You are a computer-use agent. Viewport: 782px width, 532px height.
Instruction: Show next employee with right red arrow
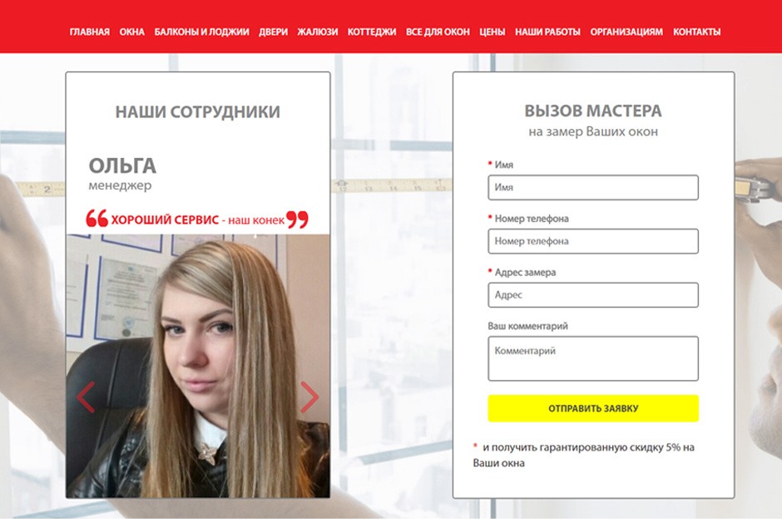tap(309, 397)
